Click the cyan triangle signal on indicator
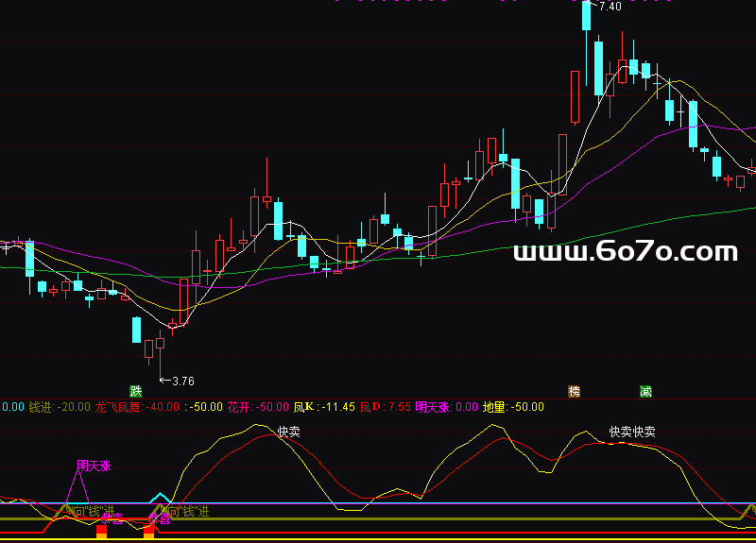The image size is (756, 543). pos(161,497)
